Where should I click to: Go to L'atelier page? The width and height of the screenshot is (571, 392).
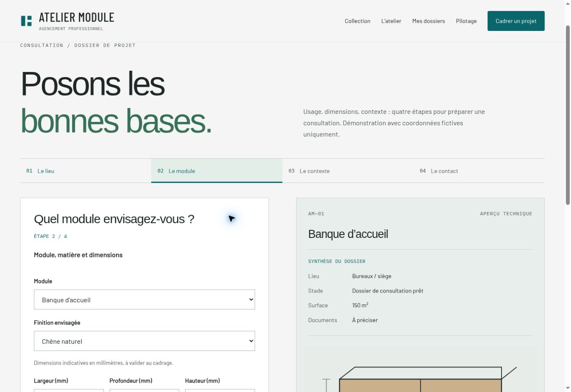point(391,21)
